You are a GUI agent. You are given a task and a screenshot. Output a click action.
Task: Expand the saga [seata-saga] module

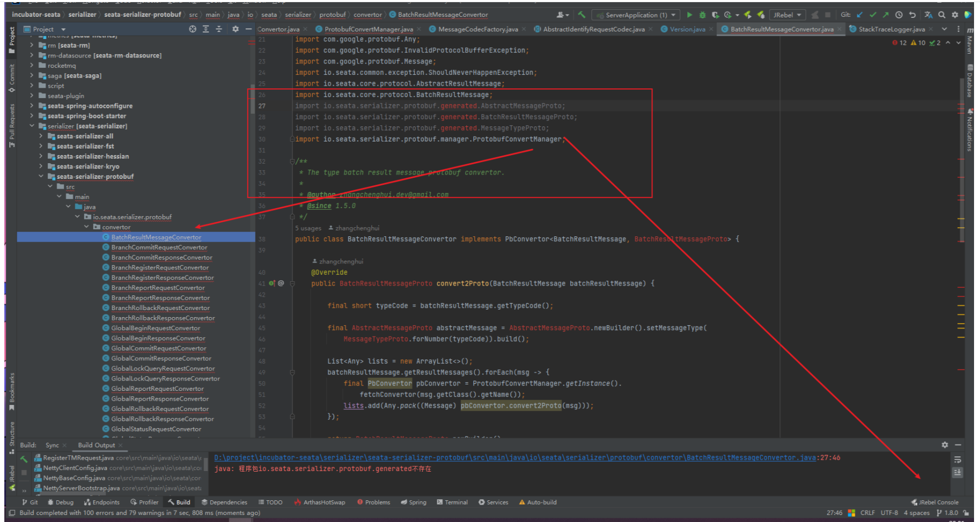point(31,76)
